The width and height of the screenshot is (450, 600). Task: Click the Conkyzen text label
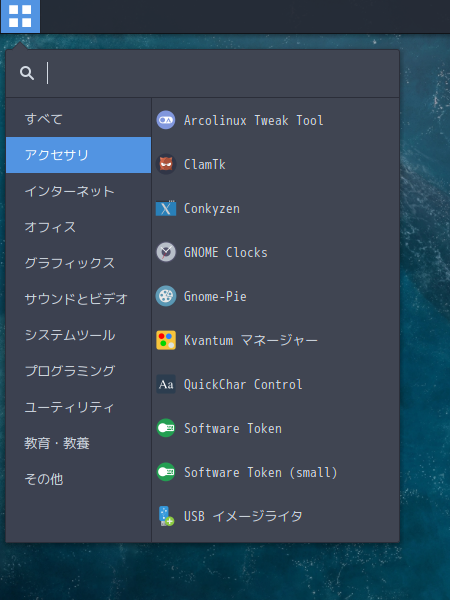click(x=212, y=209)
